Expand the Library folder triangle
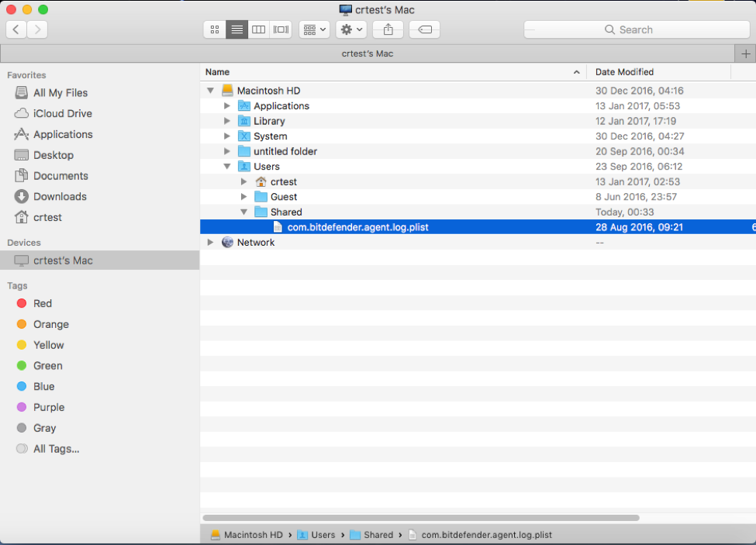The height and width of the screenshot is (545, 756). coord(227,121)
